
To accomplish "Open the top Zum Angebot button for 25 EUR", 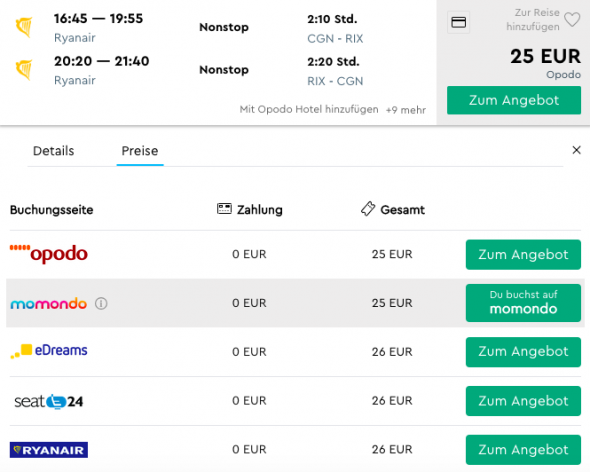I will click(514, 100).
